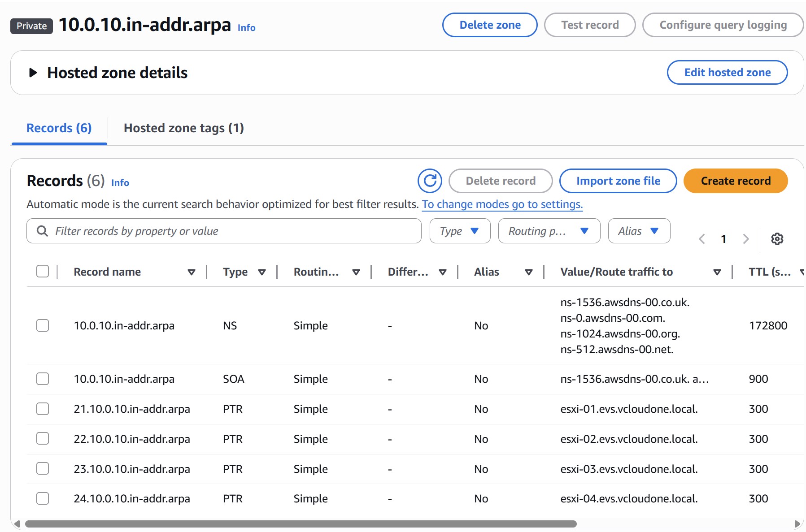Click the previous page chevron
This screenshot has height=532, width=806.
(x=701, y=239)
